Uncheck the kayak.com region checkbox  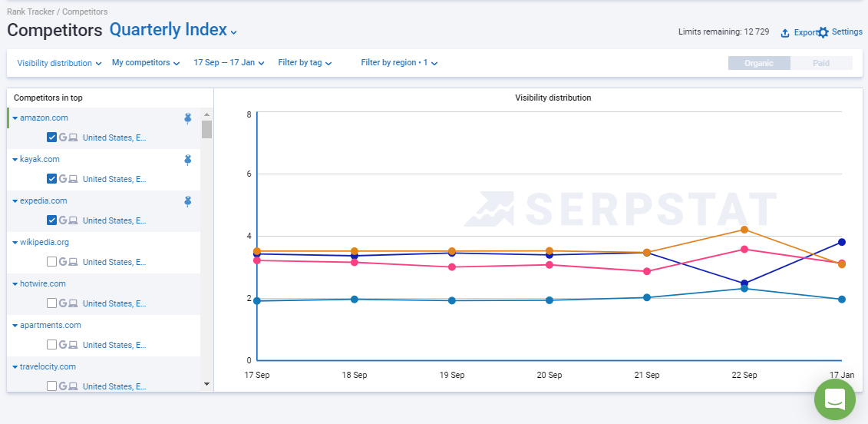click(52, 179)
